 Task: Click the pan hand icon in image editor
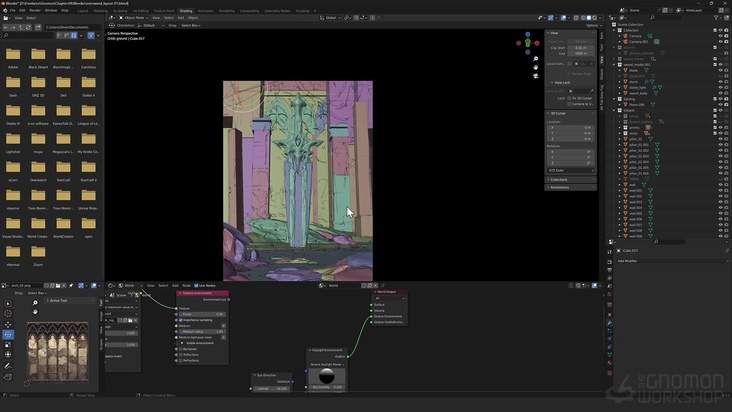tap(35, 312)
